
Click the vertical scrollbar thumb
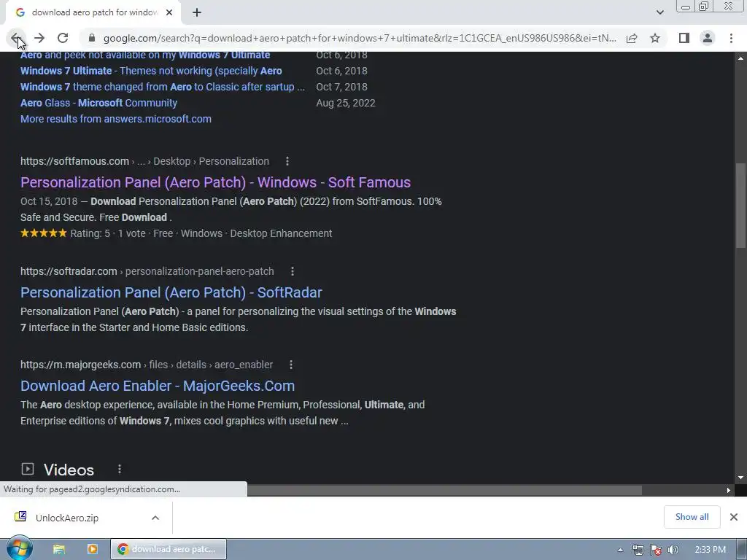(x=740, y=206)
